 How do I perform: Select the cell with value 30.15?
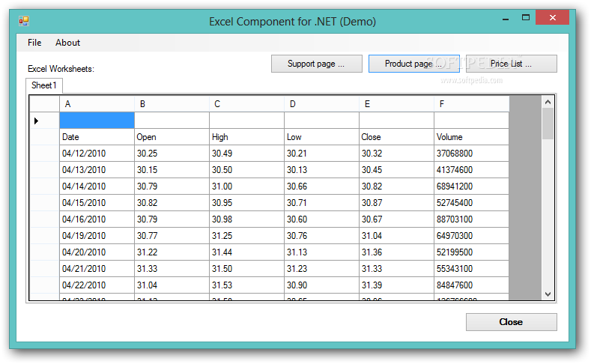(x=172, y=170)
